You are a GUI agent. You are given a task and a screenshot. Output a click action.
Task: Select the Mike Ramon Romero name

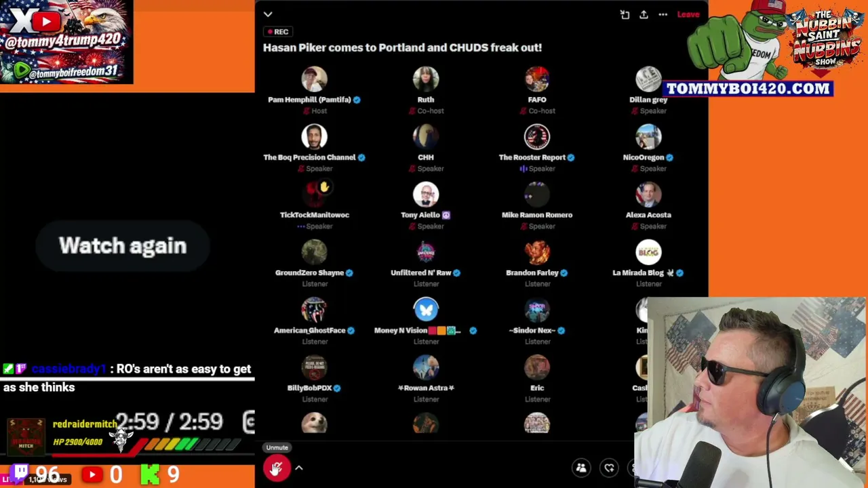[x=537, y=215]
